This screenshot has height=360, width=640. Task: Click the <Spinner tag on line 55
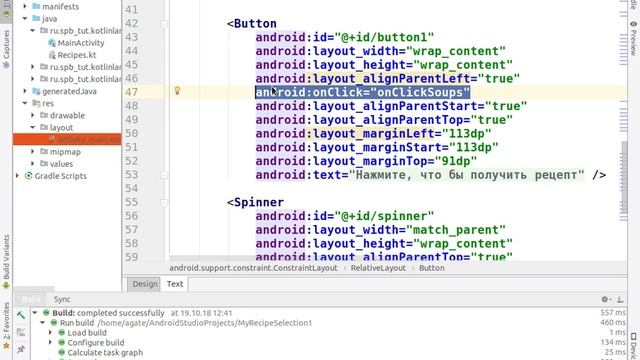point(256,202)
